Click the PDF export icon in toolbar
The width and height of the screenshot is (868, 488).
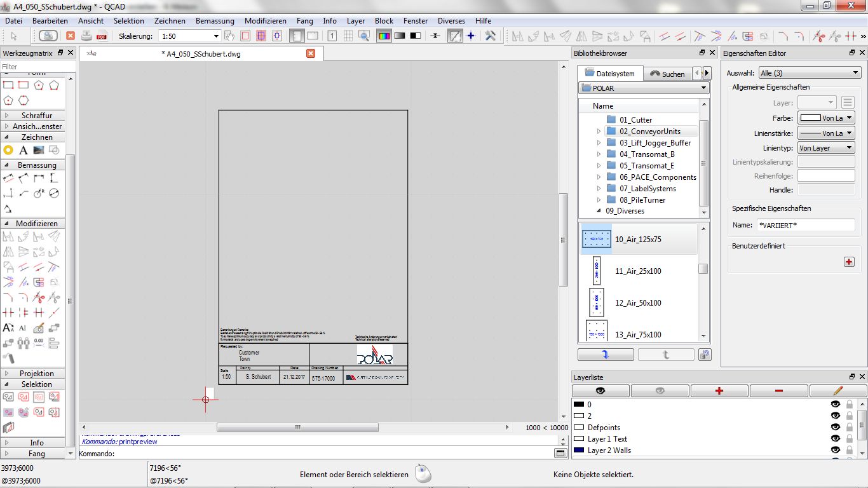102,36
